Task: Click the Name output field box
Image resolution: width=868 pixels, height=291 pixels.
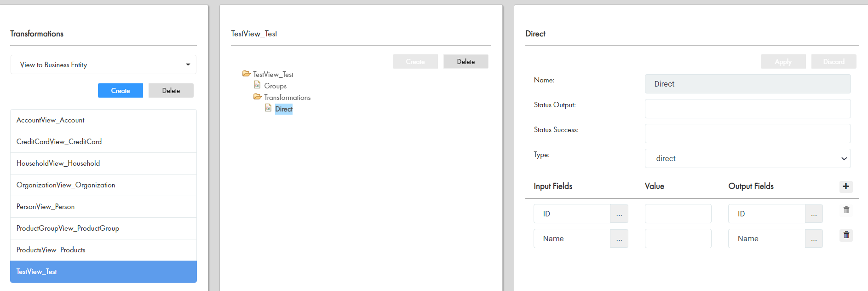Action: [x=767, y=239]
